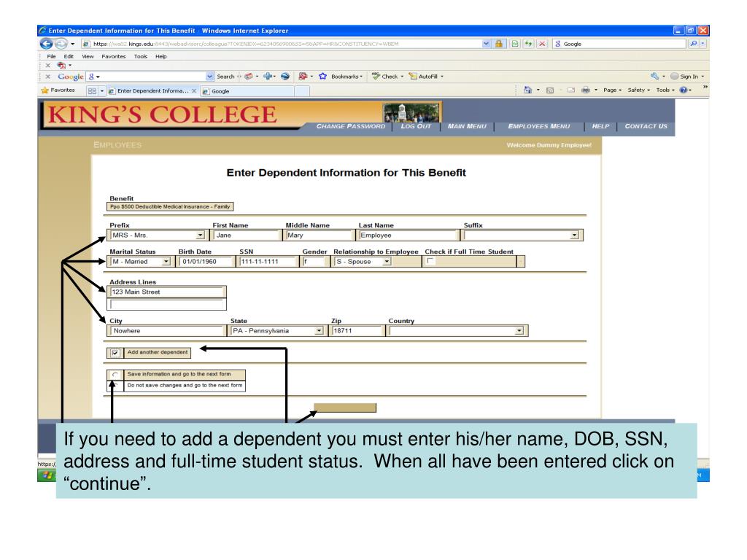Open the Favorites menu in menu bar
The height and width of the screenshot is (560, 747).
113,56
